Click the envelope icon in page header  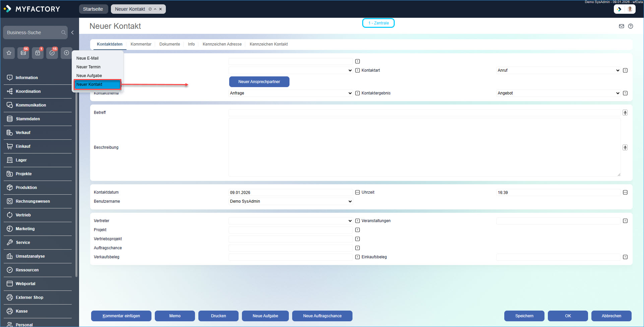tap(622, 26)
